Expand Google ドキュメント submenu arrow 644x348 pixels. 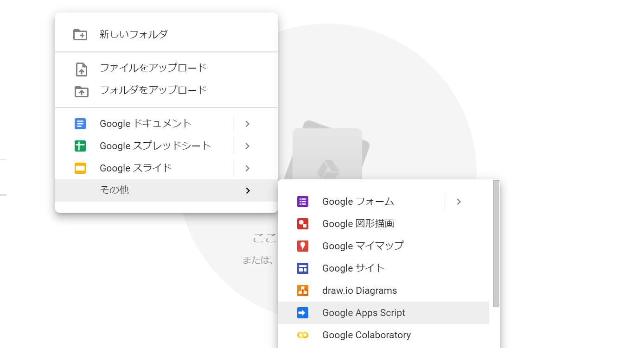(248, 124)
